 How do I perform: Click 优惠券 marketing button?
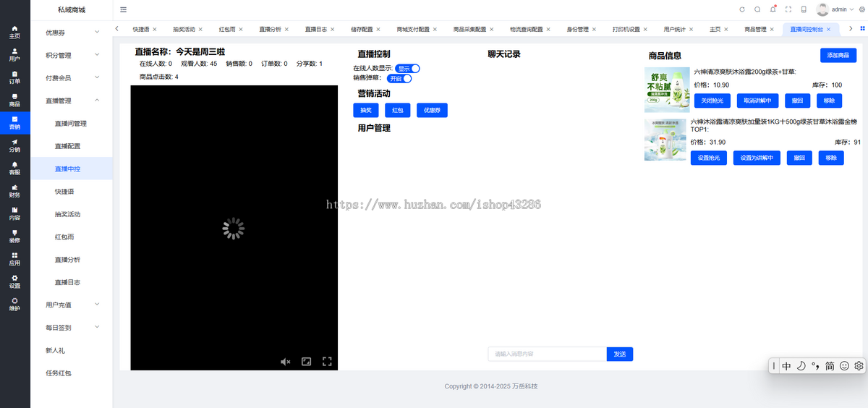pos(433,110)
